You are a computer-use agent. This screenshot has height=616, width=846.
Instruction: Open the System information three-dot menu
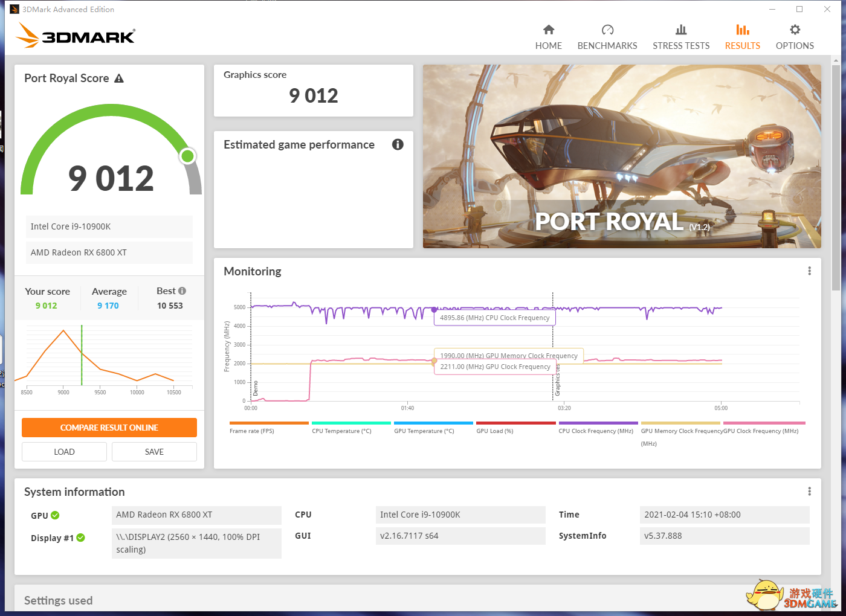pos(809,492)
